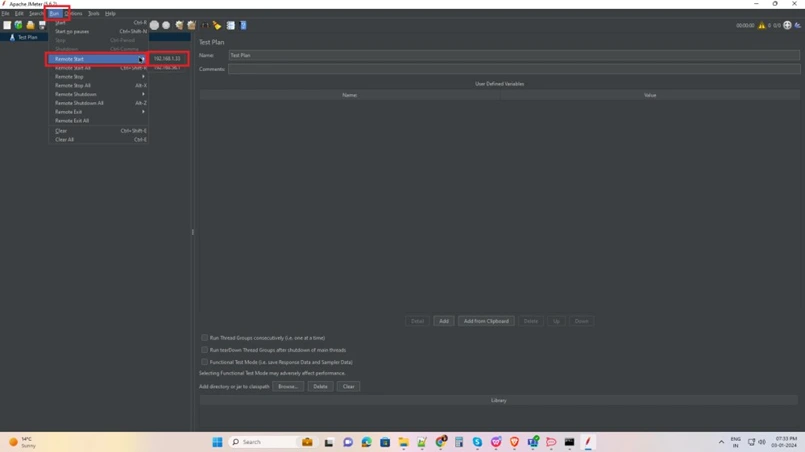Click the Stop round toolbar icon
The image size is (805, 452).
[x=154, y=25]
